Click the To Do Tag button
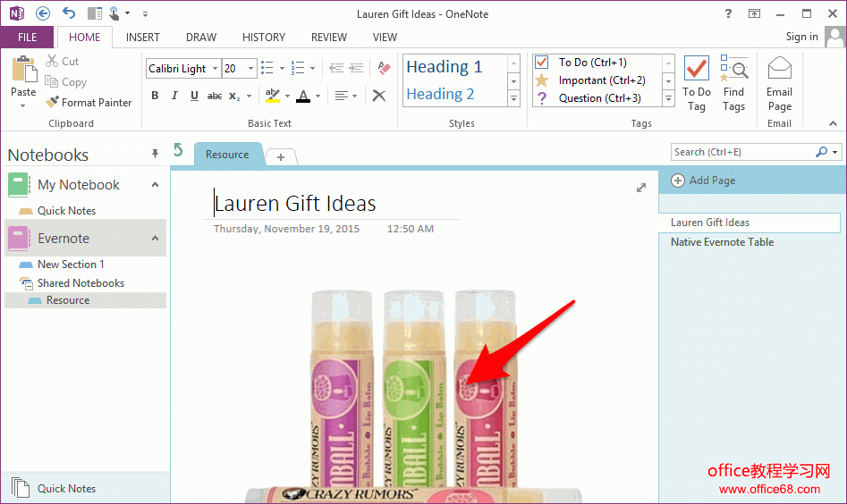This screenshot has height=504, width=847. click(696, 83)
